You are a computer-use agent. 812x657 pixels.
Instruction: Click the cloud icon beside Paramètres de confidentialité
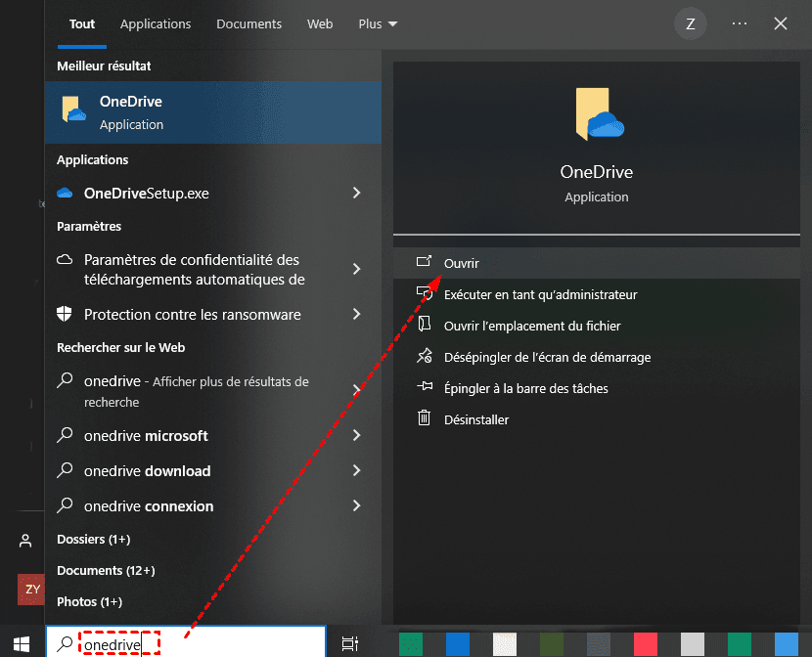pos(65,260)
